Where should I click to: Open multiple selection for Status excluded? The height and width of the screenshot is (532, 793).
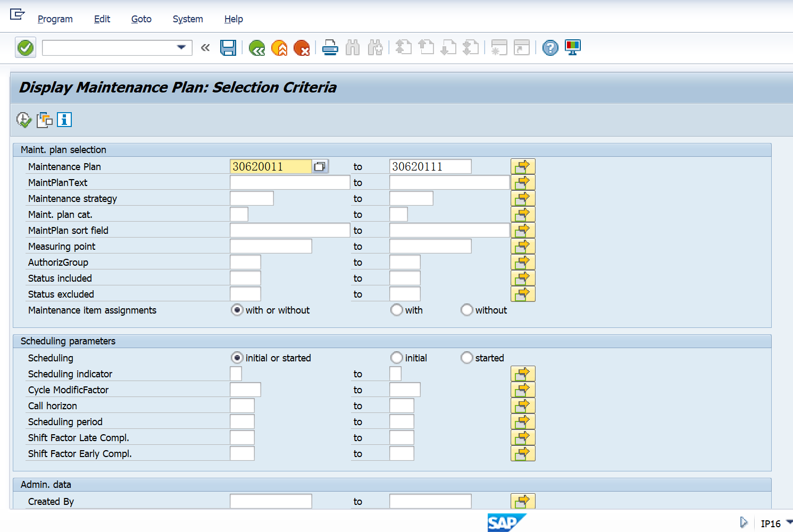[x=523, y=294]
